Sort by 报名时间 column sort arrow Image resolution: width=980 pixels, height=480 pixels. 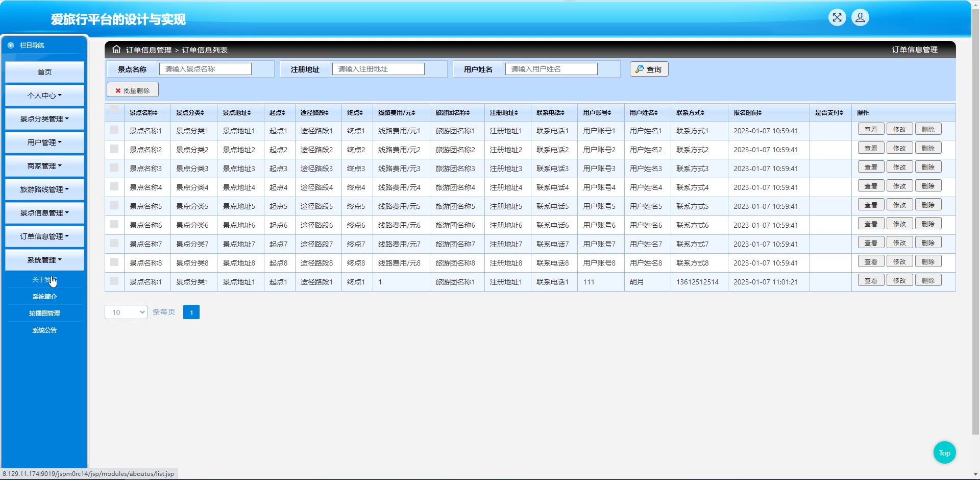click(760, 113)
